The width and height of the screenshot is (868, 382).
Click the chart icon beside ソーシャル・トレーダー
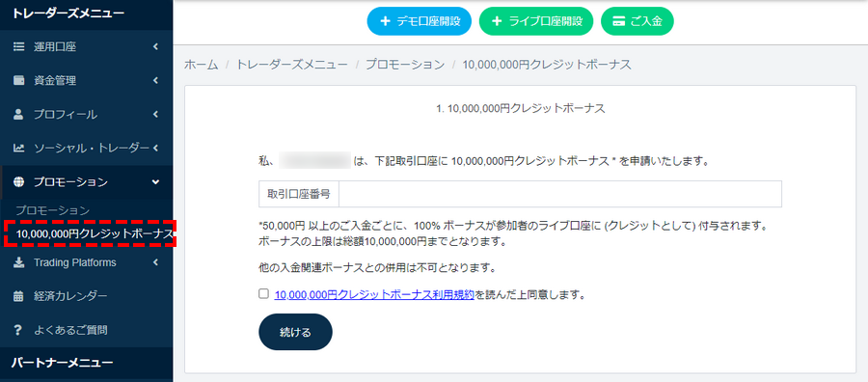point(18,148)
